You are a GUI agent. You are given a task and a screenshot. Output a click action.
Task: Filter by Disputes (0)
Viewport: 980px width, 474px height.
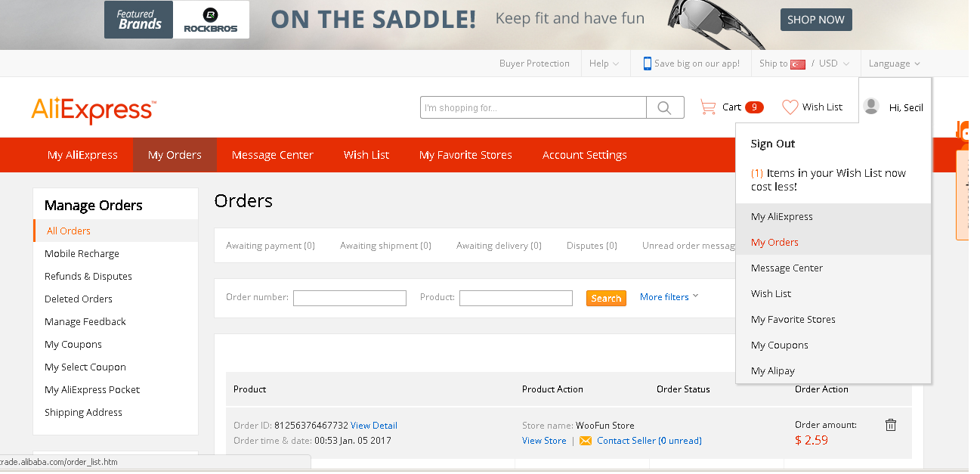(592, 246)
